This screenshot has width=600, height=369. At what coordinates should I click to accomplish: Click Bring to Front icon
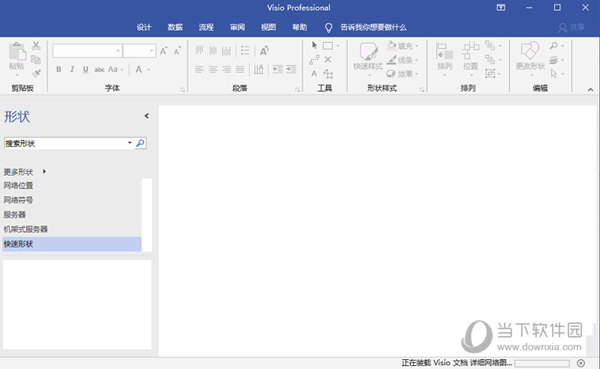(490, 46)
